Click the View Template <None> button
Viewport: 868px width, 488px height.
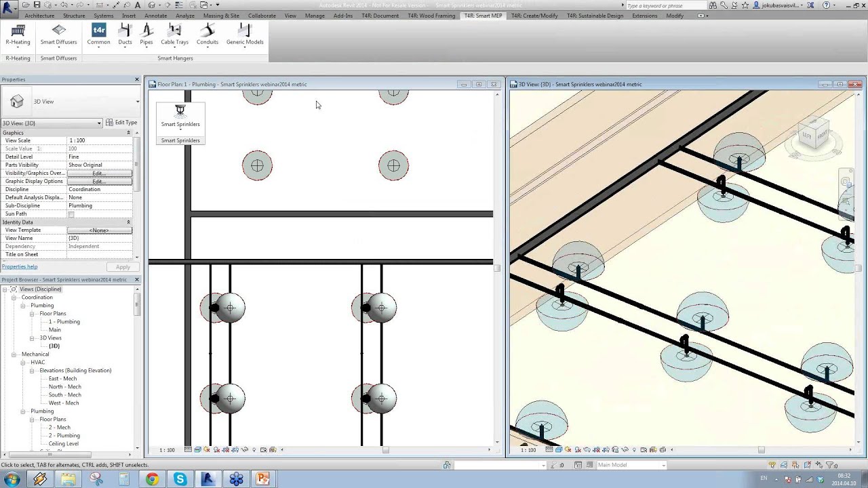click(x=100, y=230)
